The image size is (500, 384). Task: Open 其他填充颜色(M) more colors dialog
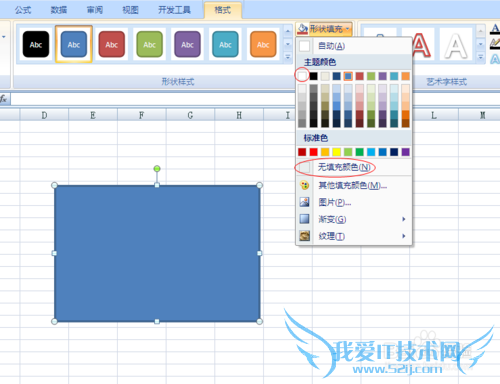point(354,185)
